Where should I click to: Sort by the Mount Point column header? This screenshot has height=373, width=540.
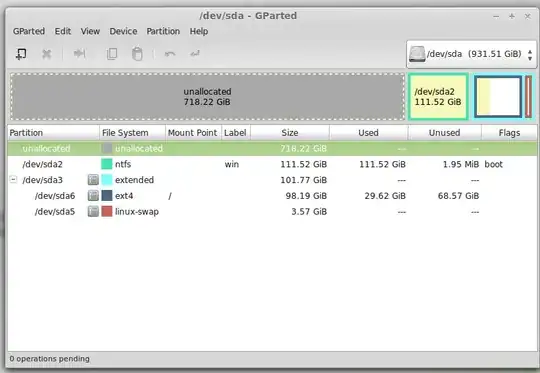tap(193, 133)
